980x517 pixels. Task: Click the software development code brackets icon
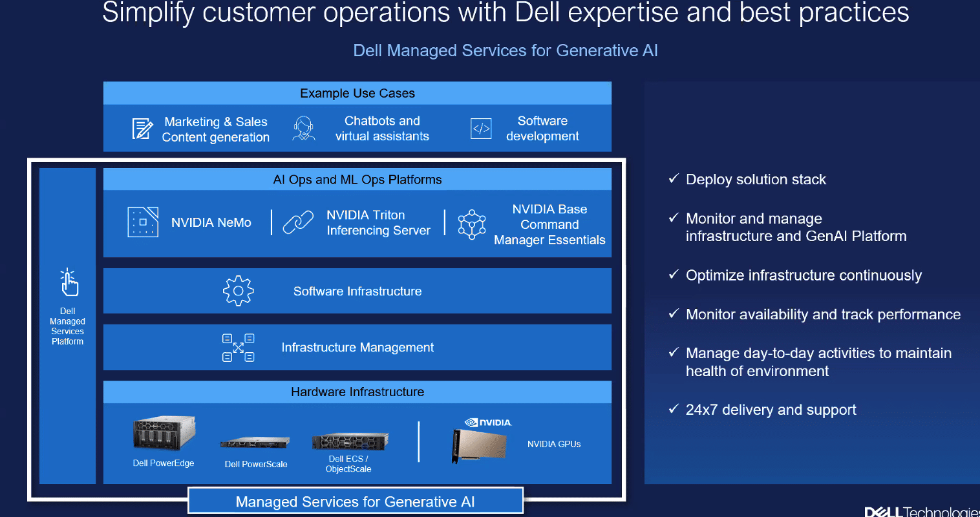(x=481, y=129)
